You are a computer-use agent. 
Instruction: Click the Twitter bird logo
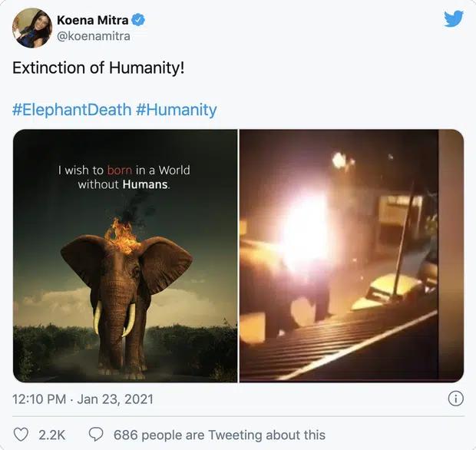click(x=454, y=18)
